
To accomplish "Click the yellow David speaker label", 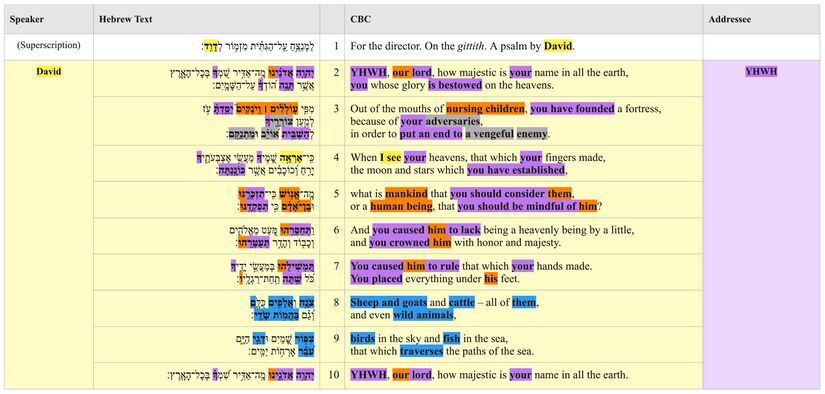I will pos(48,72).
